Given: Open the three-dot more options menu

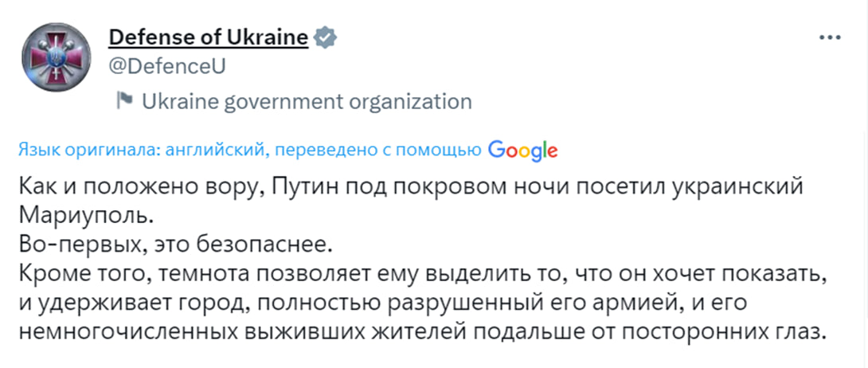Looking at the screenshot, I should 830,37.
